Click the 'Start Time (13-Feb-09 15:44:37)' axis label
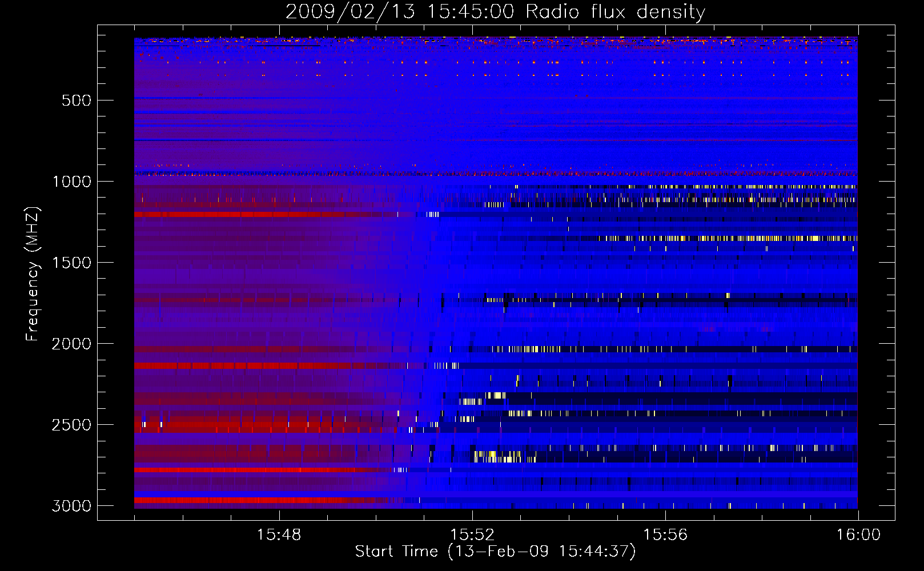924x571 pixels. (x=495, y=552)
